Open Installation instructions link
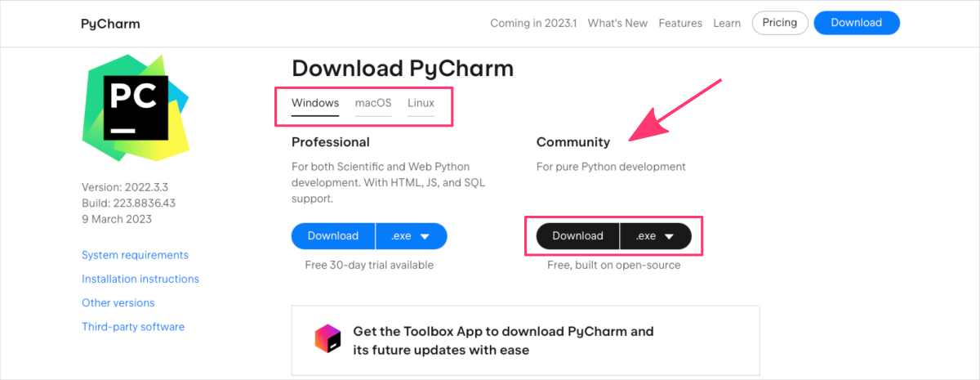Viewport: 980px width, 380px height. 140,279
